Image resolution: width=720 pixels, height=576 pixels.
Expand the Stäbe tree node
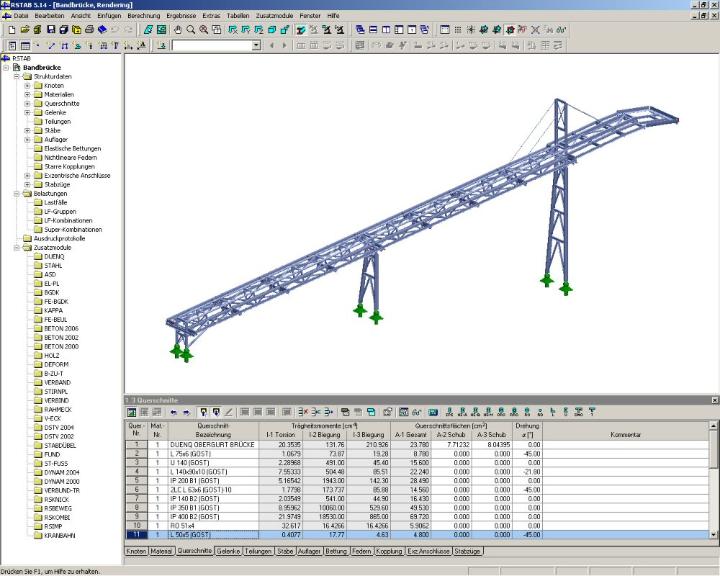27,130
